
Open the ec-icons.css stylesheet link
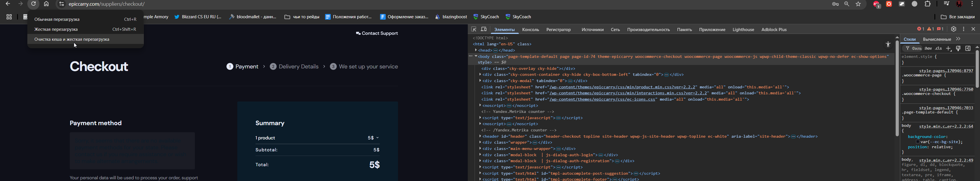pyautogui.click(x=603, y=99)
